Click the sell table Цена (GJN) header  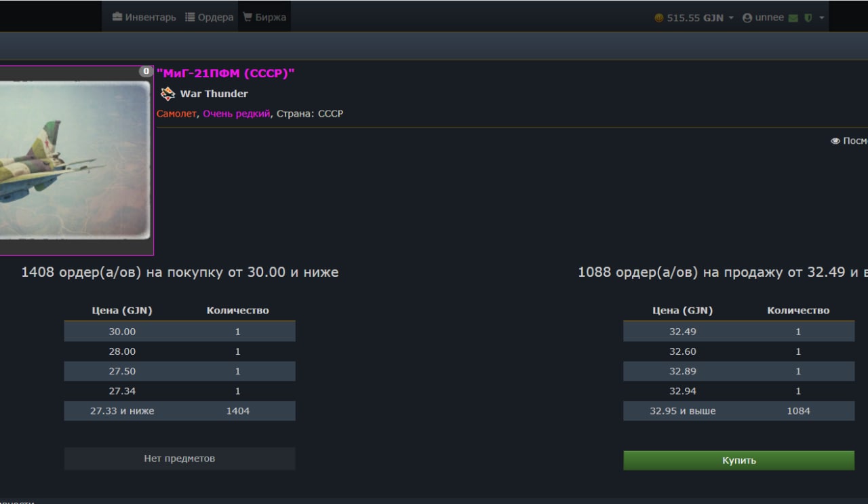682,311
